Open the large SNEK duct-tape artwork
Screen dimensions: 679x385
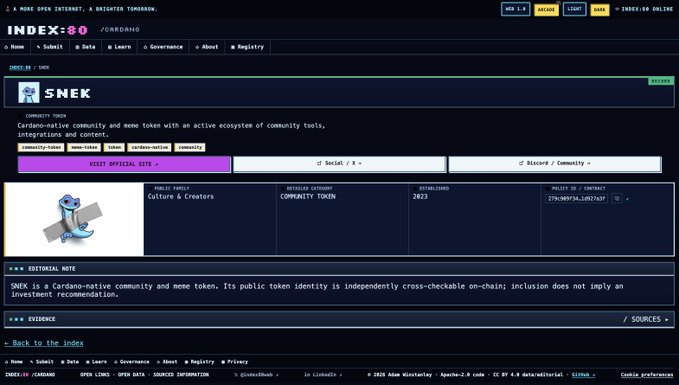[74, 219]
